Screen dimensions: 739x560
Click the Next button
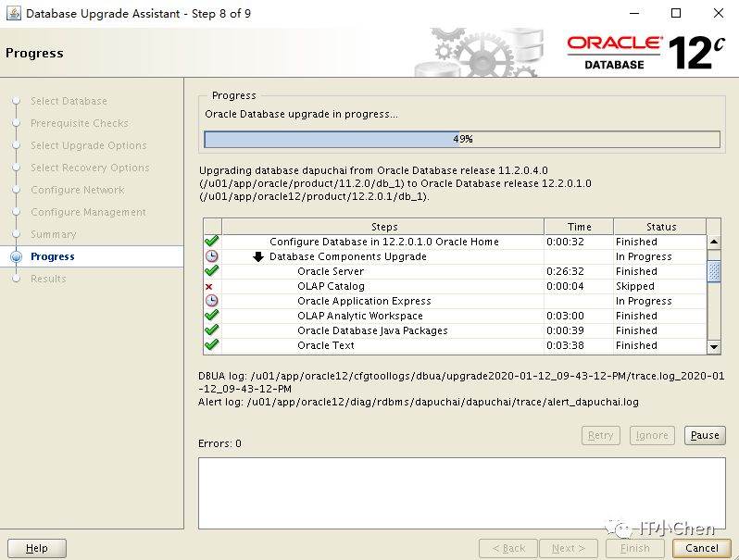click(x=569, y=548)
